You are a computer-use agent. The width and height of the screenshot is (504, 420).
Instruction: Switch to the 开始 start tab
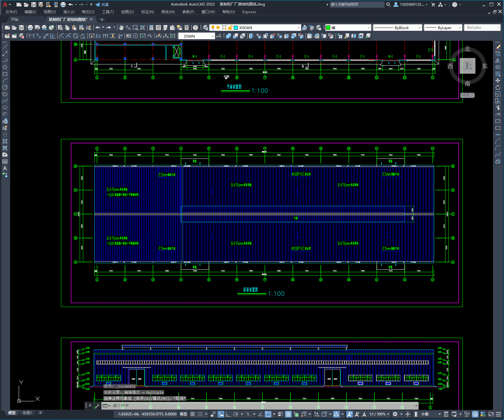[15, 19]
